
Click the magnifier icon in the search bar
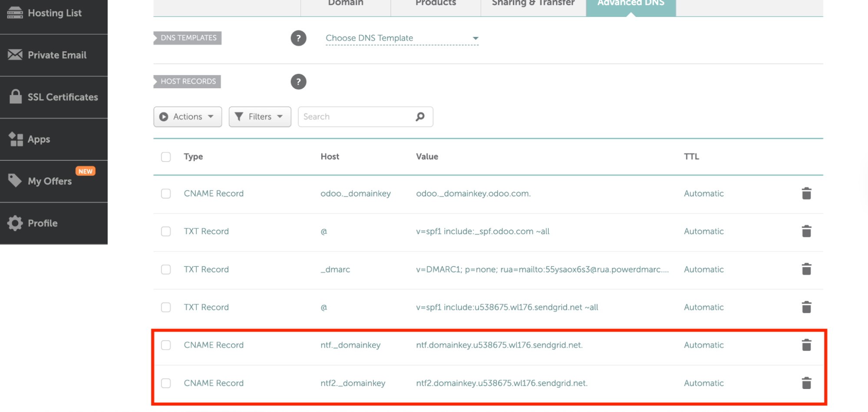(419, 116)
